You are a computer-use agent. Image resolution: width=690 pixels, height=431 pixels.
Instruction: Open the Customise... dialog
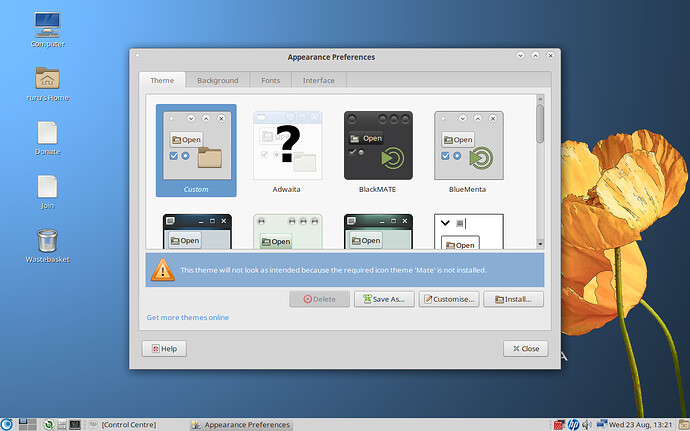pyautogui.click(x=449, y=299)
